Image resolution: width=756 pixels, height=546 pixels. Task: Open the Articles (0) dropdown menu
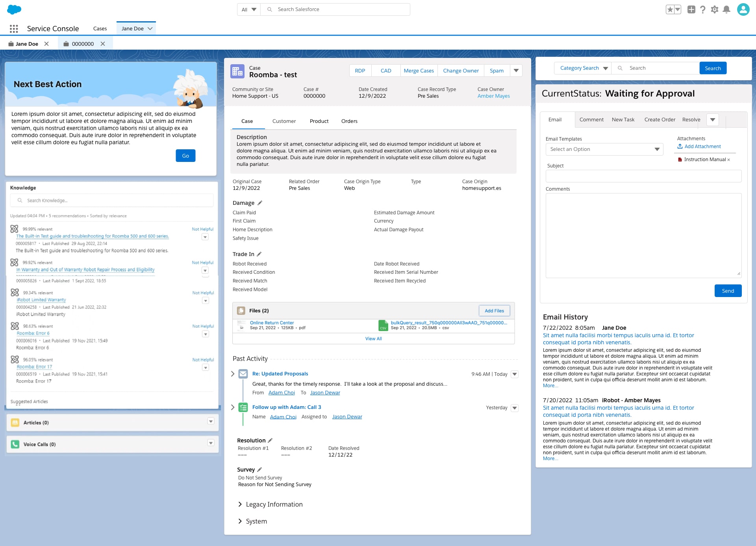tap(211, 422)
